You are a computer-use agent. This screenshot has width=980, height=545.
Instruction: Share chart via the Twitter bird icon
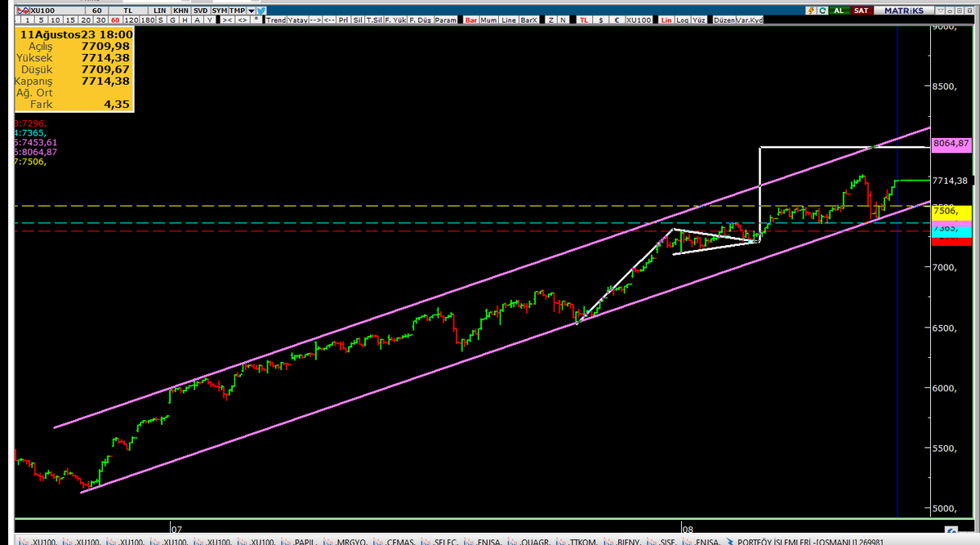(x=261, y=9)
